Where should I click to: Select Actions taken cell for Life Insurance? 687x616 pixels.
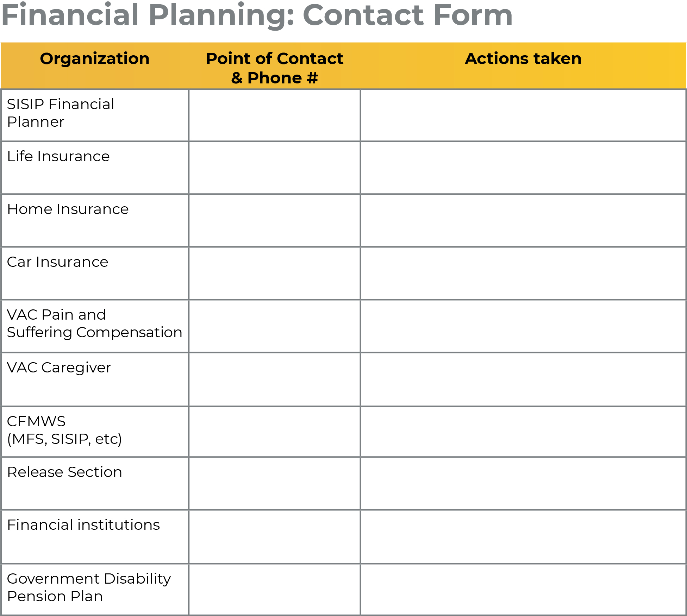523,168
